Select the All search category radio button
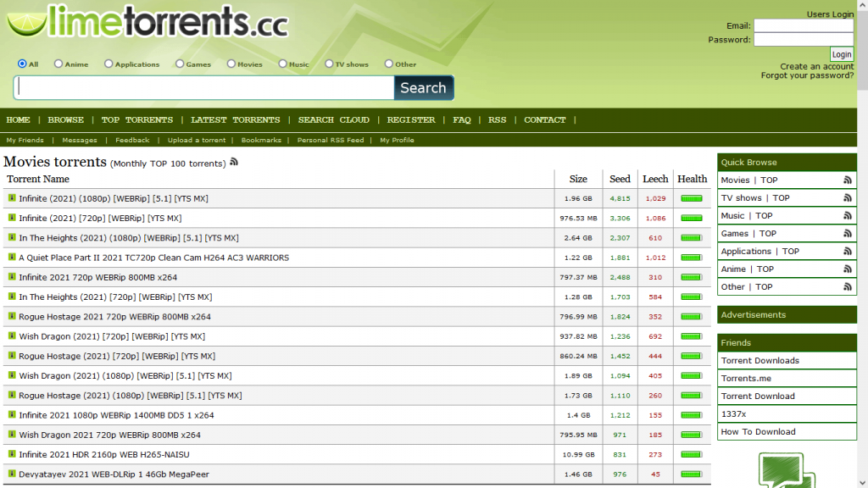The width and height of the screenshot is (868, 488). click(x=22, y=64)
